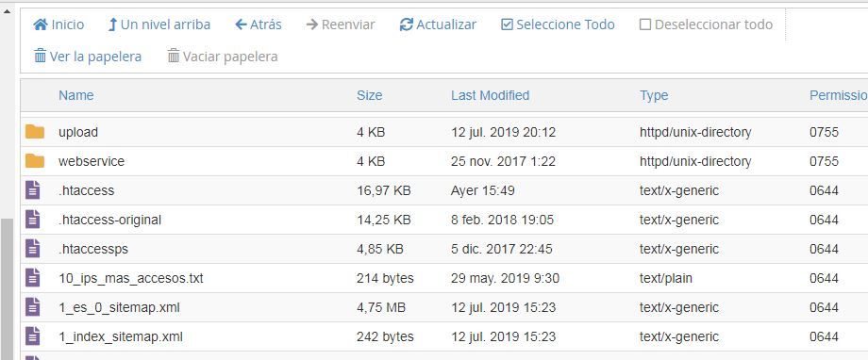
Task: Navigate up with Un nivel arriba
Action: (159, 25)
